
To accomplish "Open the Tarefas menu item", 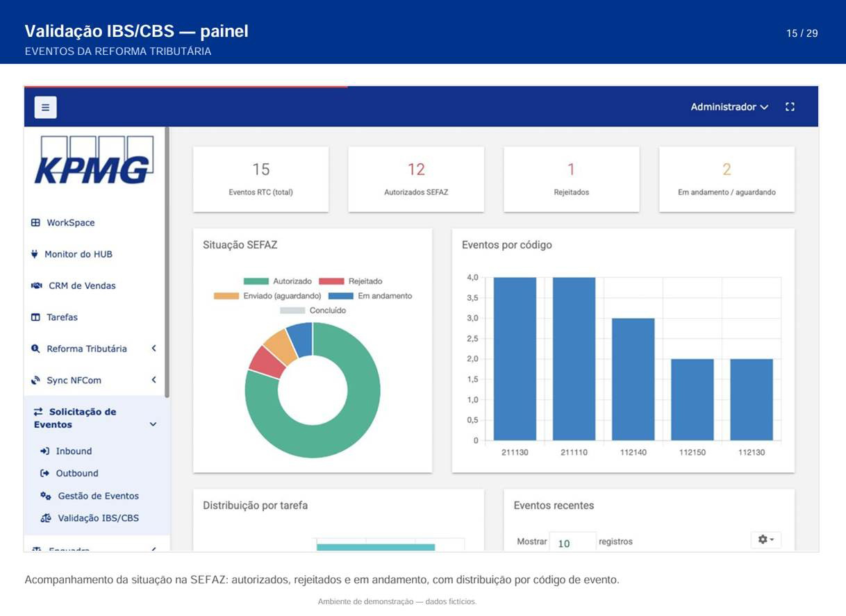I will (63, 317).
